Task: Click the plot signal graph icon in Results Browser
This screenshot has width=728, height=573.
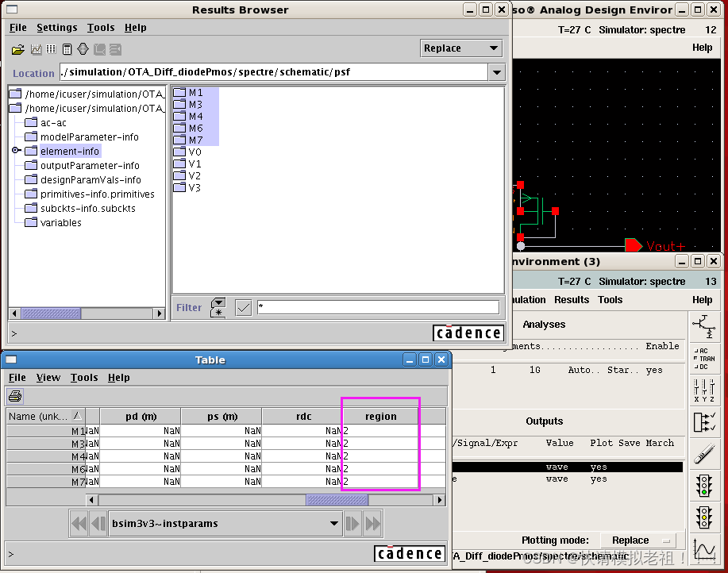Action: tap(36, 49)
